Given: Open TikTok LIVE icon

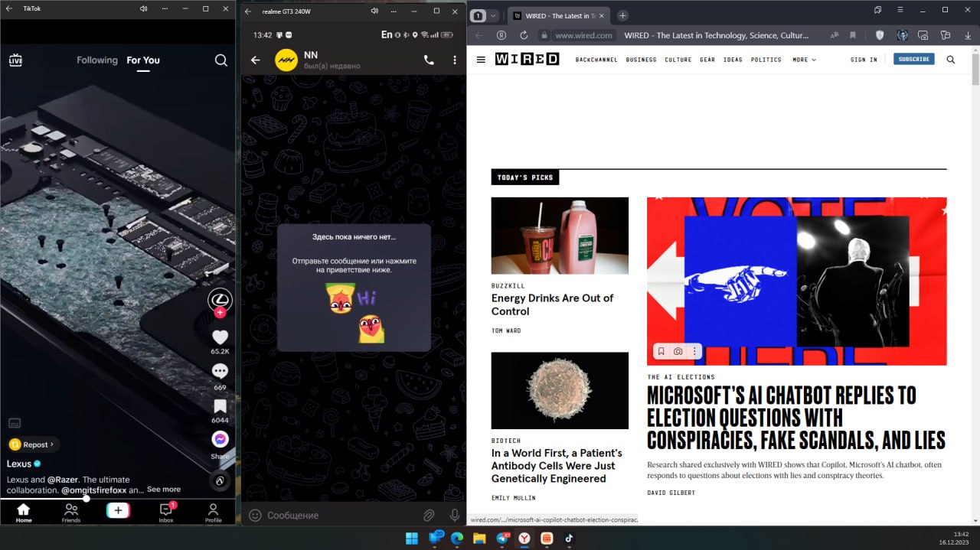Looking at the screenshot, I should pos(15,60).
